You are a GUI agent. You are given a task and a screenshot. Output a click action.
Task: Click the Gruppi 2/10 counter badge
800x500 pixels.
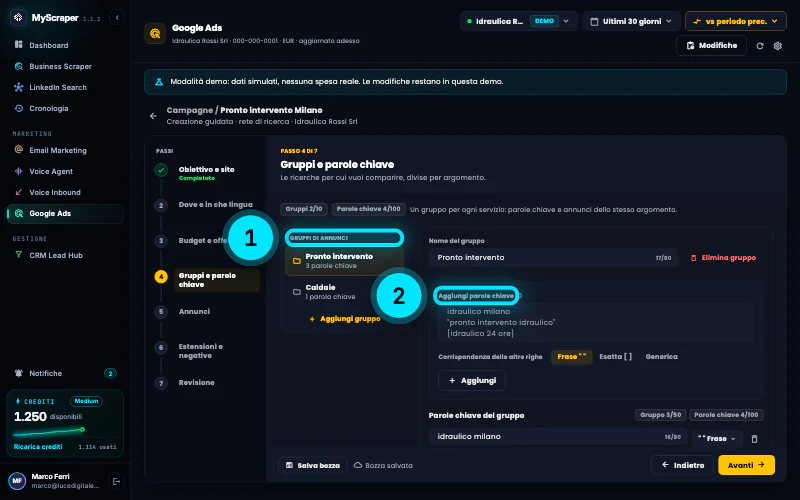pos(304,209)
